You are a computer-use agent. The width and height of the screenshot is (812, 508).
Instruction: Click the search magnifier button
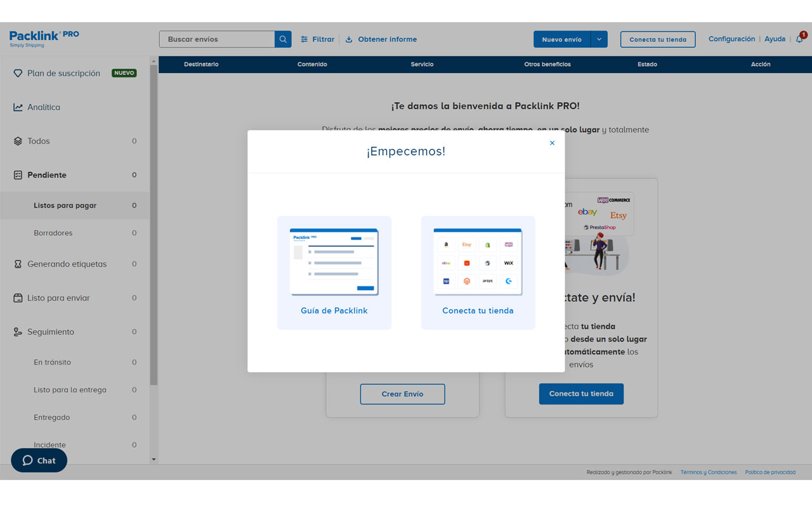coord(283,39)
